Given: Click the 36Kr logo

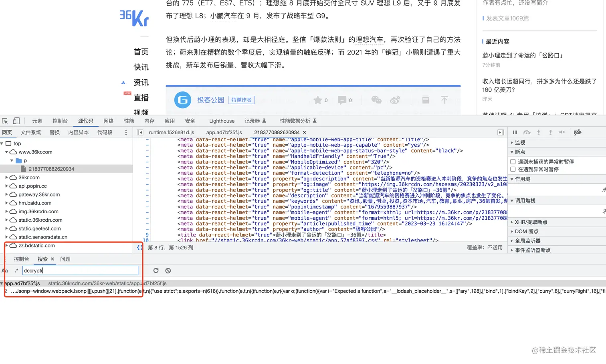Looking at the screenshot, I should pos(134,18).
